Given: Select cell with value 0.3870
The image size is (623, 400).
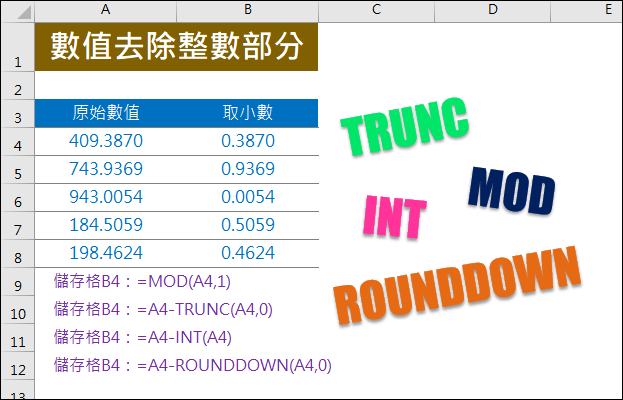Looking at the screenshot, I should click(x=248, y=141).
